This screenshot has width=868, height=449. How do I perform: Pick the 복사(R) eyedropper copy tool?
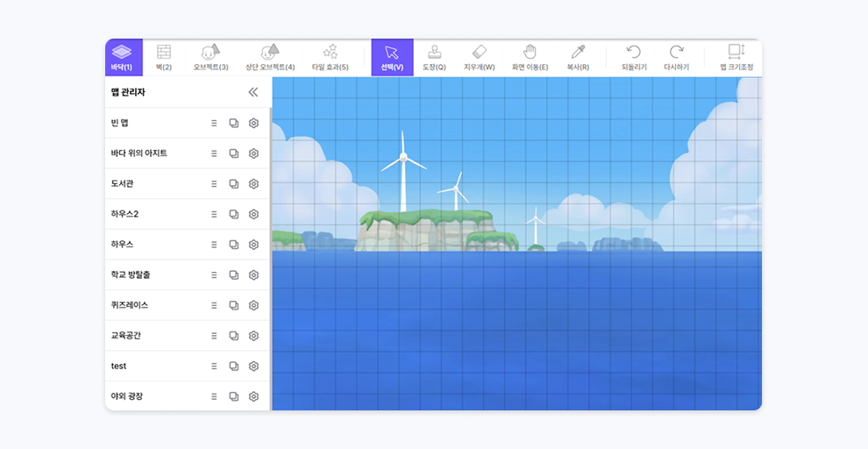point(578,58)
